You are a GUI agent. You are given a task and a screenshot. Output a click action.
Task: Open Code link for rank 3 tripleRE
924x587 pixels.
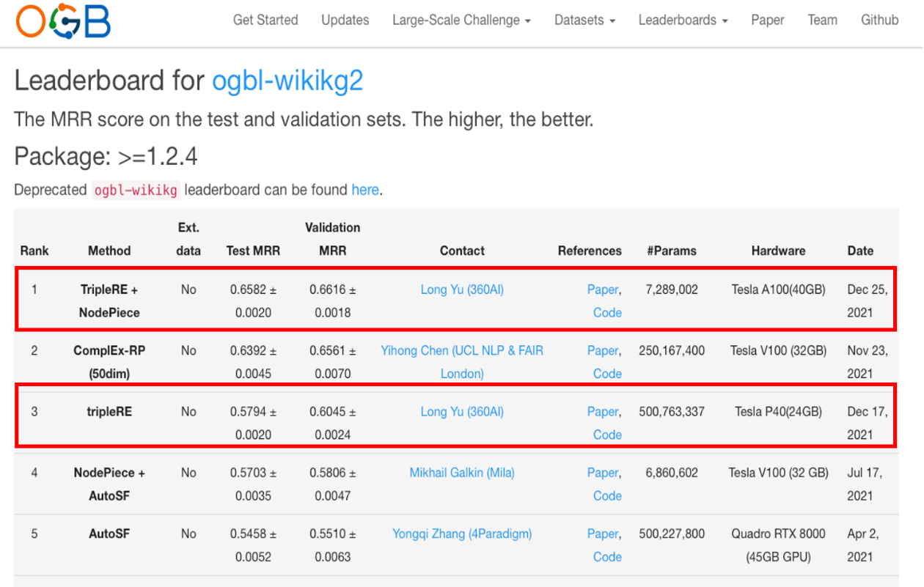coord(607,435)
